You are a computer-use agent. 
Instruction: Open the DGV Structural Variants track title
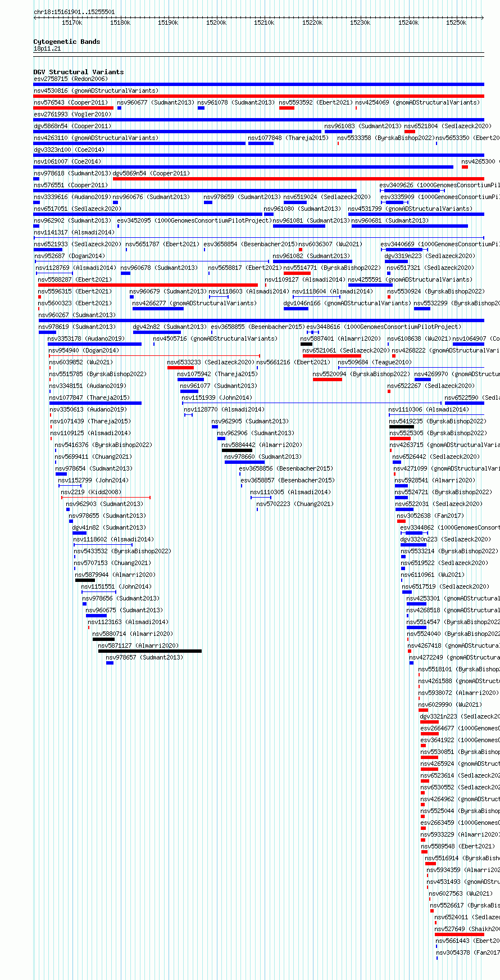tap(79, 72)
